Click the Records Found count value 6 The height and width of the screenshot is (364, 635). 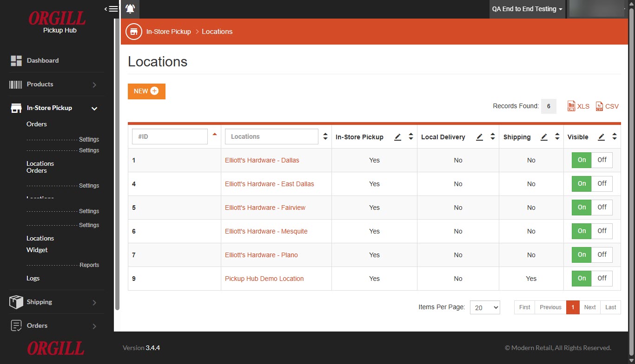(x=549, y=106)
